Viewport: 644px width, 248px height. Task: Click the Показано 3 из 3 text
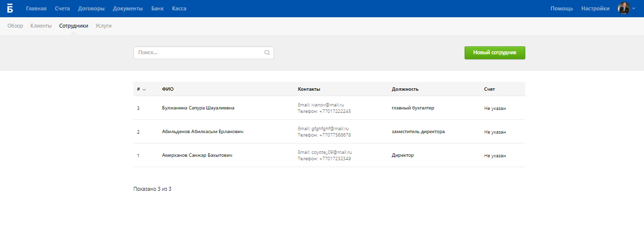pyautogui.click(x=152, y=189)
